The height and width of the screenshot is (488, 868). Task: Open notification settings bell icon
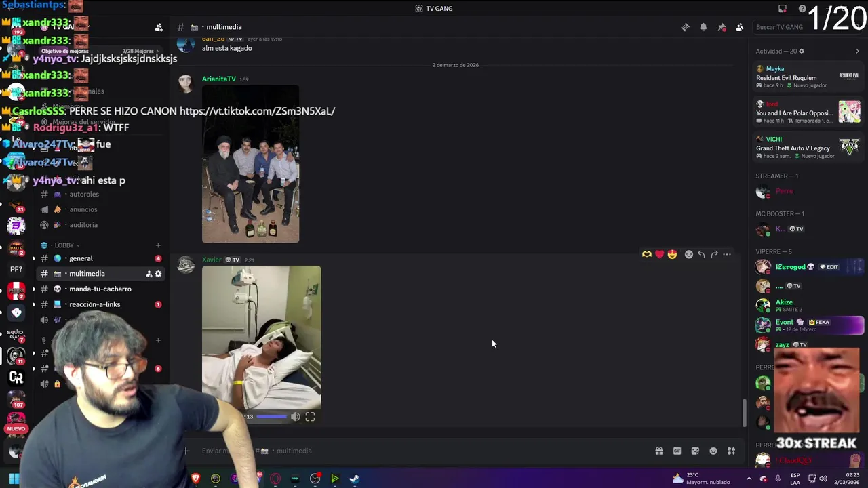coord(703,27)
